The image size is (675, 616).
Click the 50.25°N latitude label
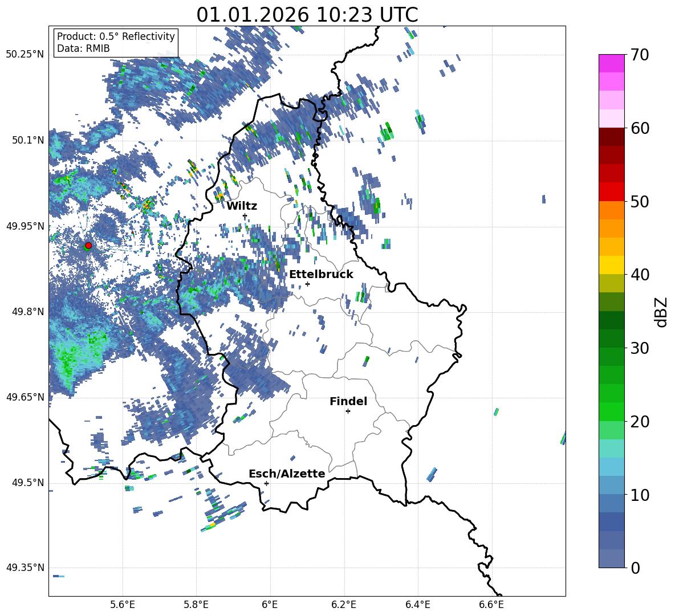[26, 55]
